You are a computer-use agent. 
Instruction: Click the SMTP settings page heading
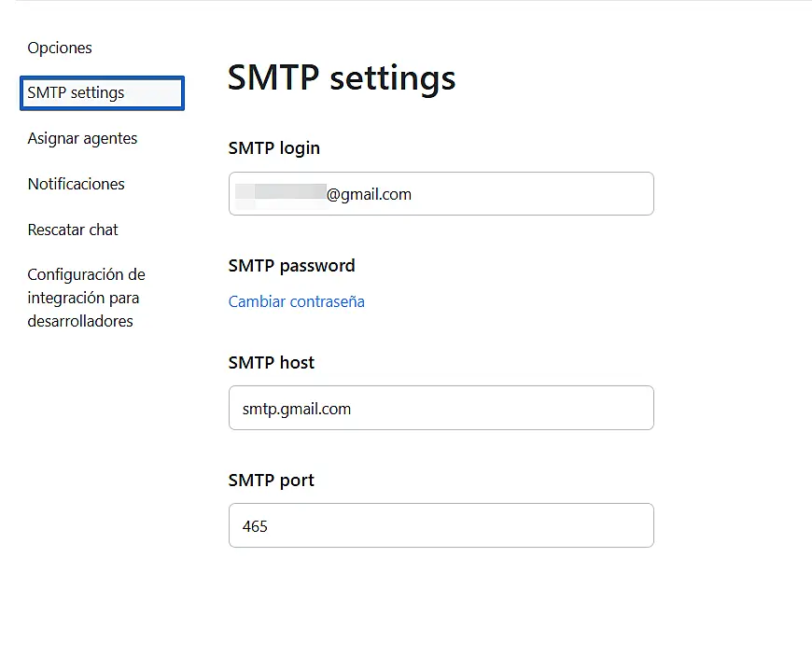[x=342, y=77]
